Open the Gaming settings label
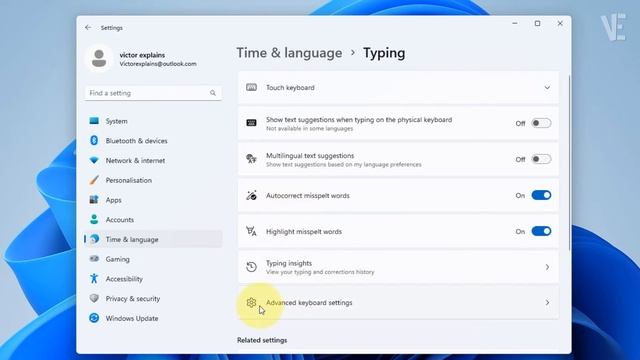This screenshot has width=640, height=360. coord(118,259)
